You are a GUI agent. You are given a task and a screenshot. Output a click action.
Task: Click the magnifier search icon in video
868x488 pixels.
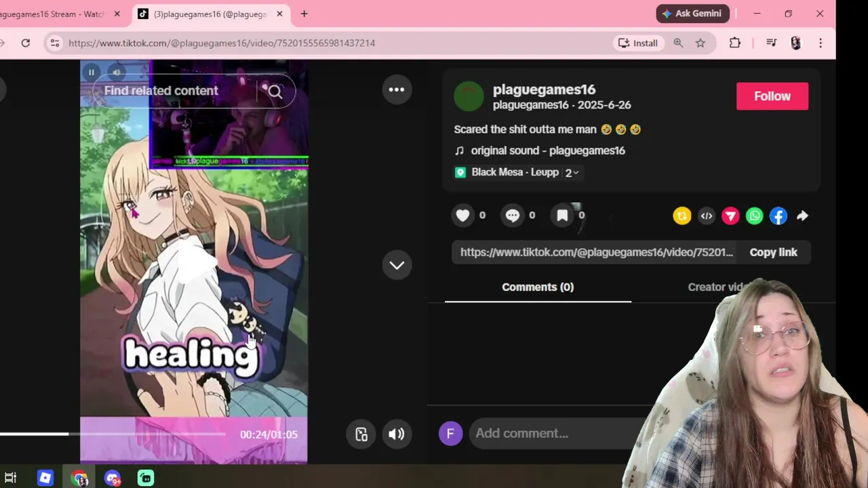pos(275,91)
